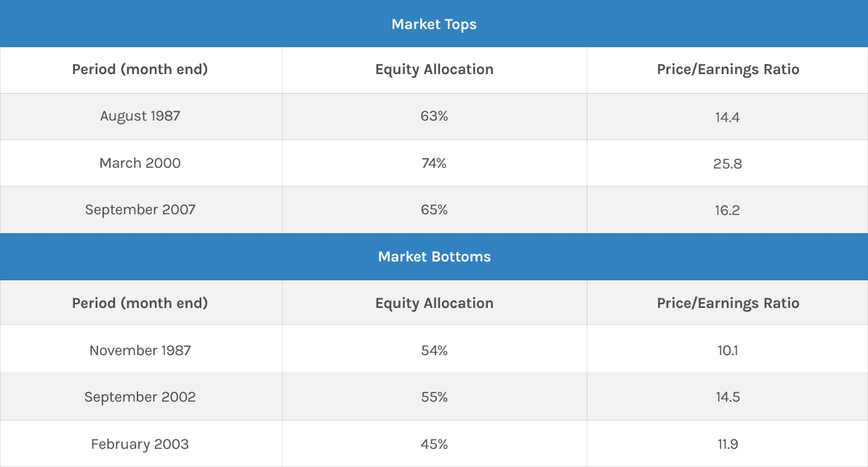
Task: Click the September 2007 period cell
Action: (x=140, y=210)
